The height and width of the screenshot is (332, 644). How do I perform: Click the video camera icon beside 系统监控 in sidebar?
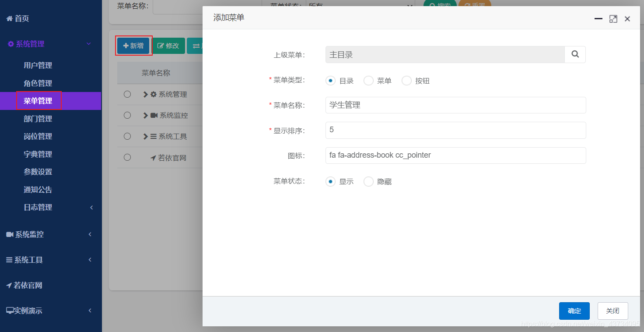pos(10,235)
